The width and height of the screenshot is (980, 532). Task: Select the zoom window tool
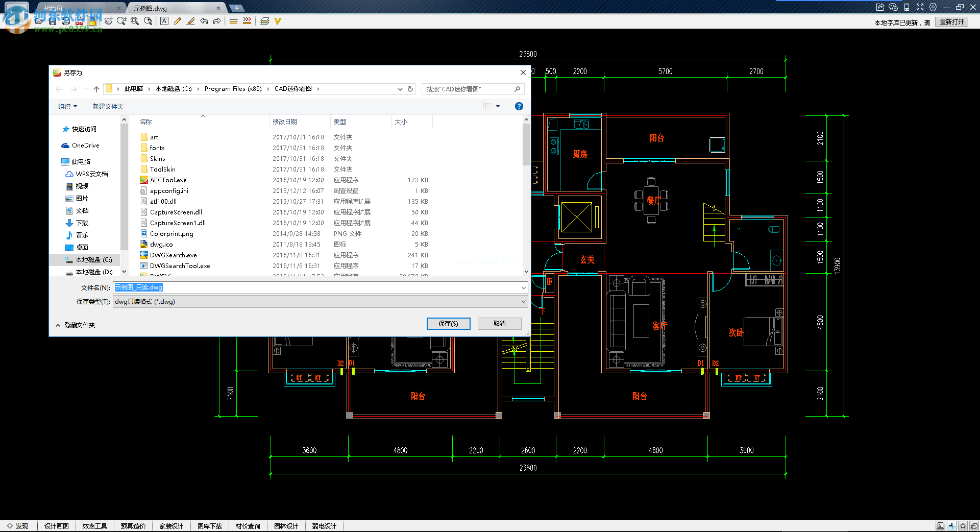(135, 21)
